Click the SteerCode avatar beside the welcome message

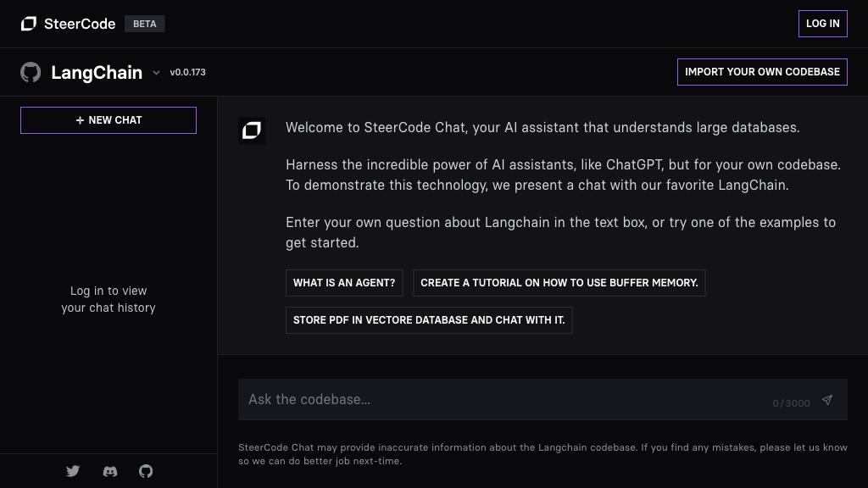(252, 130)
